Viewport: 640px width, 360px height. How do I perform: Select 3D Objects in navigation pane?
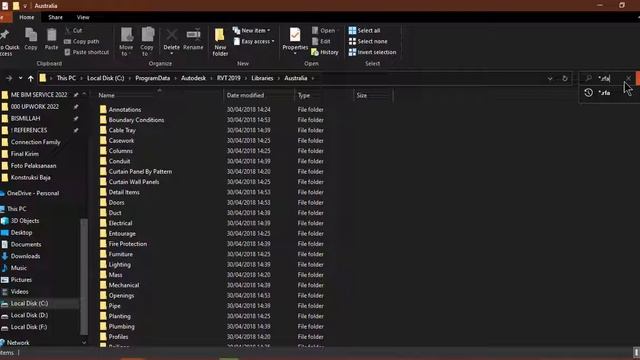(25, 221)
